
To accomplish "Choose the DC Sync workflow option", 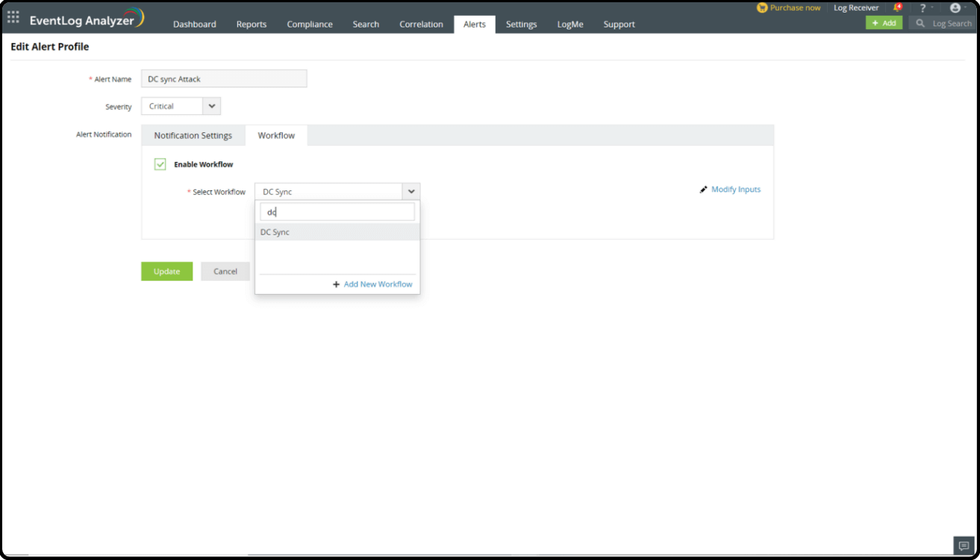I will 337,232.
